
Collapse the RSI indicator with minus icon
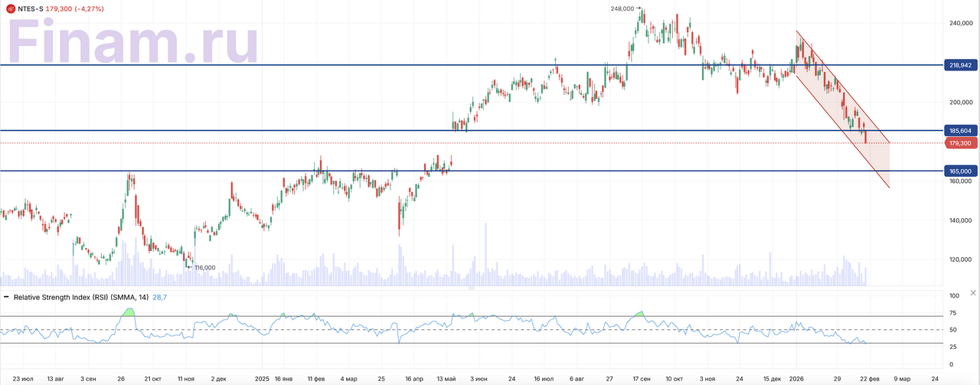coord(7,295)
